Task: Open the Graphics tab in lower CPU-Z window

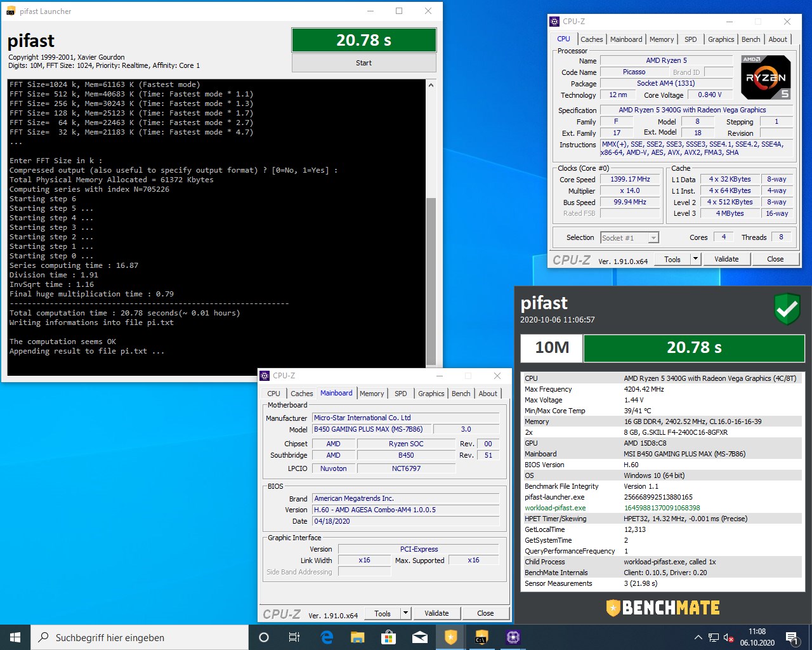Action: [x=431, y=394]
